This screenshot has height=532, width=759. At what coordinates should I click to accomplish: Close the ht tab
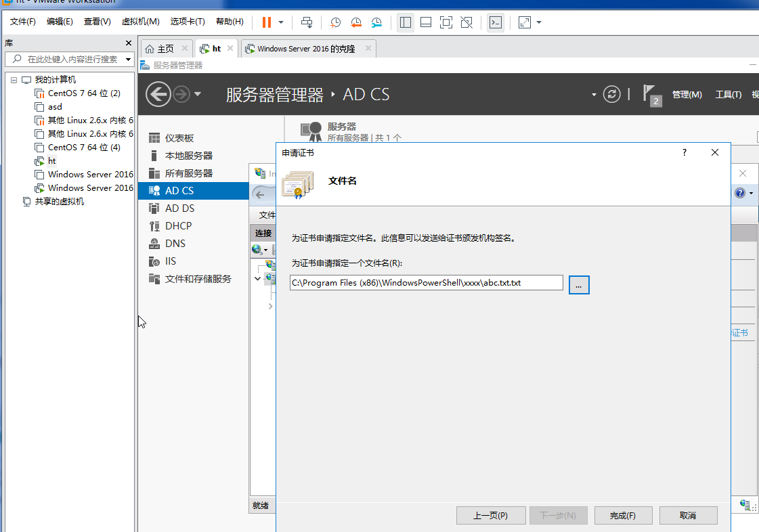pos(230,49)
